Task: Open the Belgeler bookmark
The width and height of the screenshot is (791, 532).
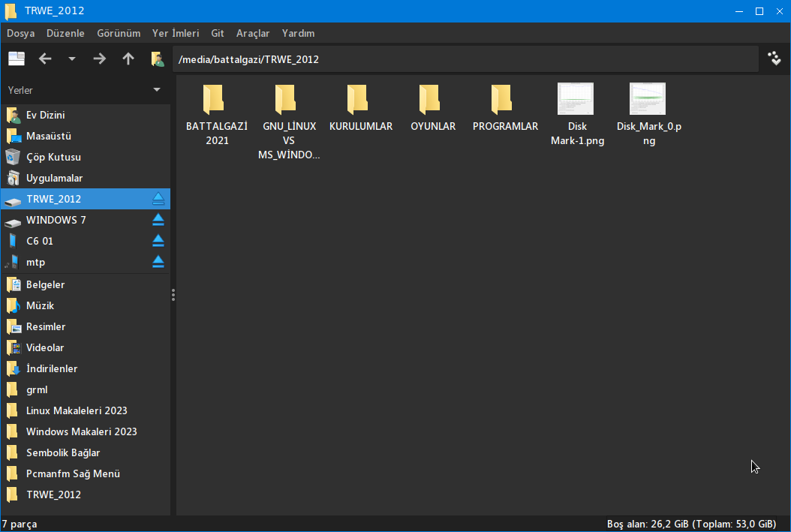Action: pyautogui.click(x=86, y=284)
